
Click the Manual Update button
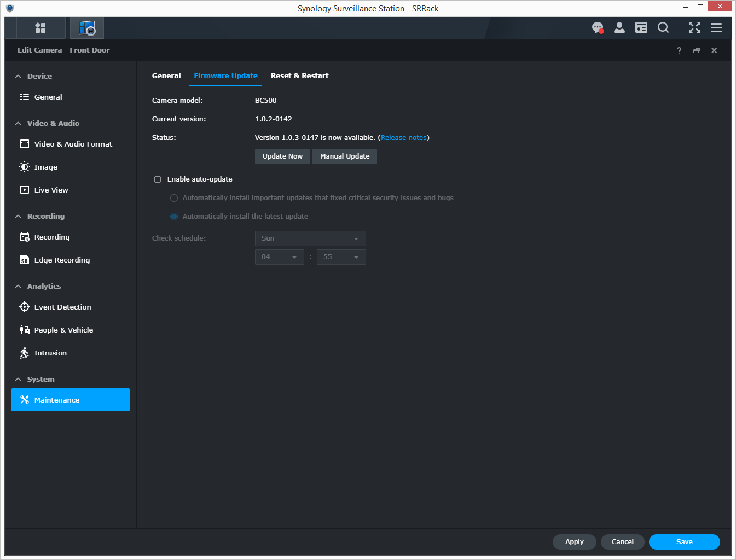coord(345,156)
